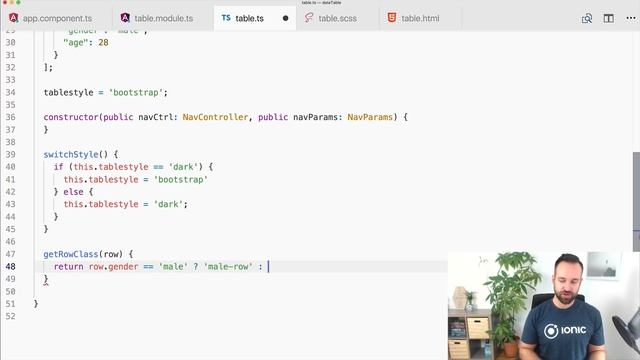Viewport: 640px width, 360px height.
Task: Click the presenter webcam video overlay
Action: (x=544, y=306)
